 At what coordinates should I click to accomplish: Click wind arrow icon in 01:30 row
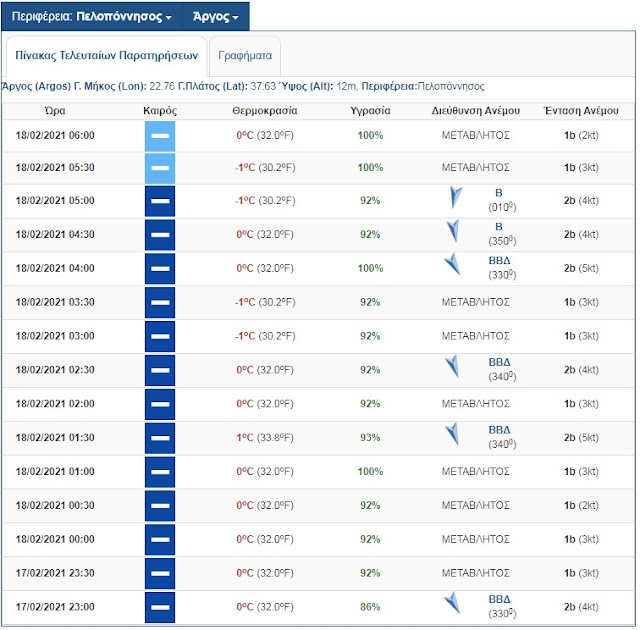tap(452, 434)
